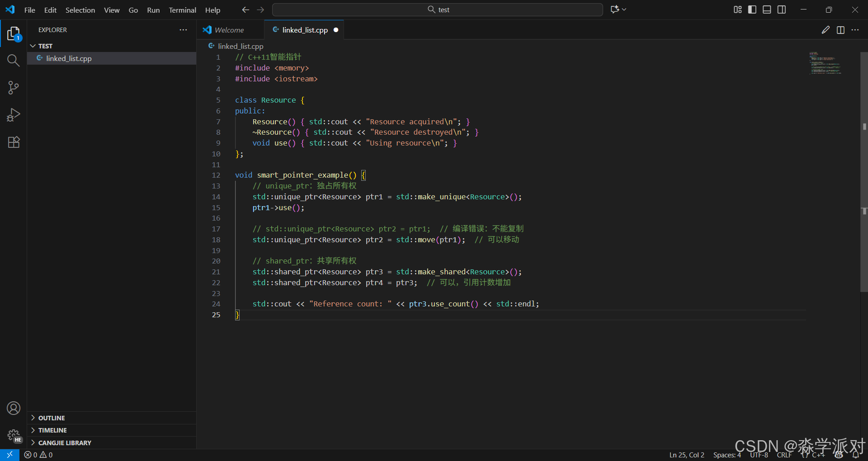Viewport: 868px width, 461px height.
Task: Click 'ptr1->use();' on line 15
Action: [278, 207]
